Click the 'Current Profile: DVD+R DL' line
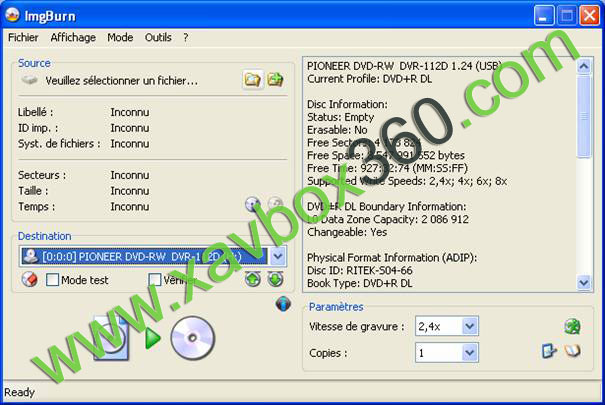This screenshot has height=405, width=605. 369,79
